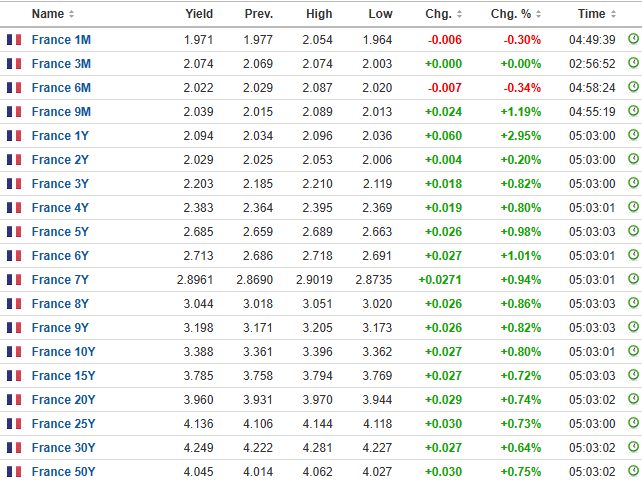
Task: Click the clock icon in France 1M row
Action: [x=633, y=39]
